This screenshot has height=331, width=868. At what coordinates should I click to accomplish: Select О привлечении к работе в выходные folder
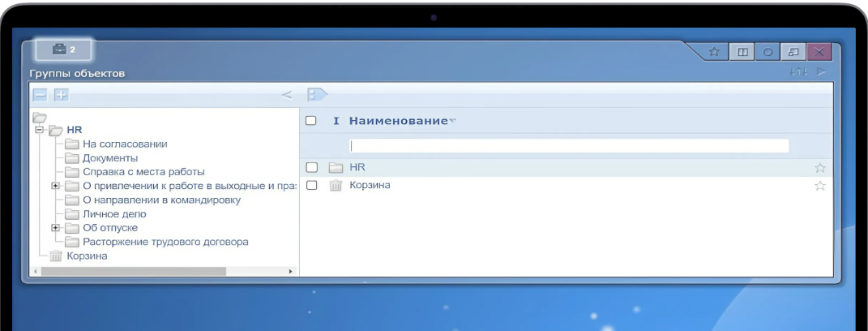pyautogui.click(x=190, y=186)
